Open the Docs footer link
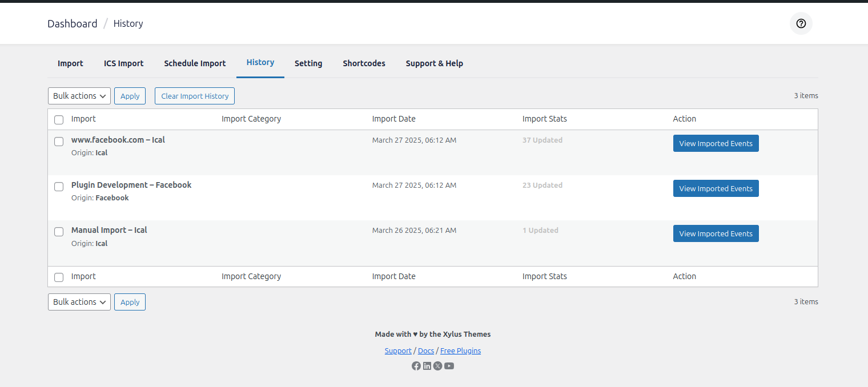This screenshot has height=387, width=868. [x=426, y=350]
